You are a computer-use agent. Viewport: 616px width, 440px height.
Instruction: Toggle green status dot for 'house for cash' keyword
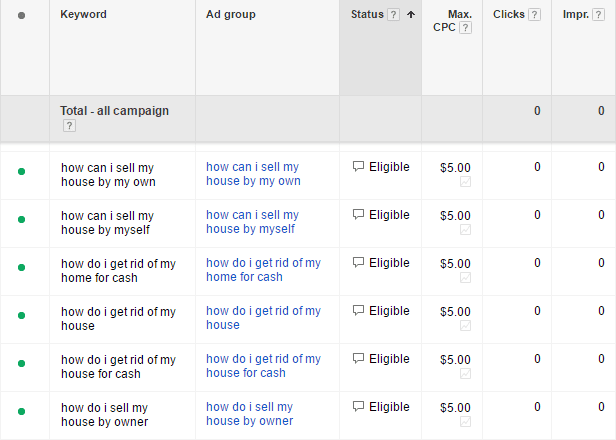[x=22, y=363]
